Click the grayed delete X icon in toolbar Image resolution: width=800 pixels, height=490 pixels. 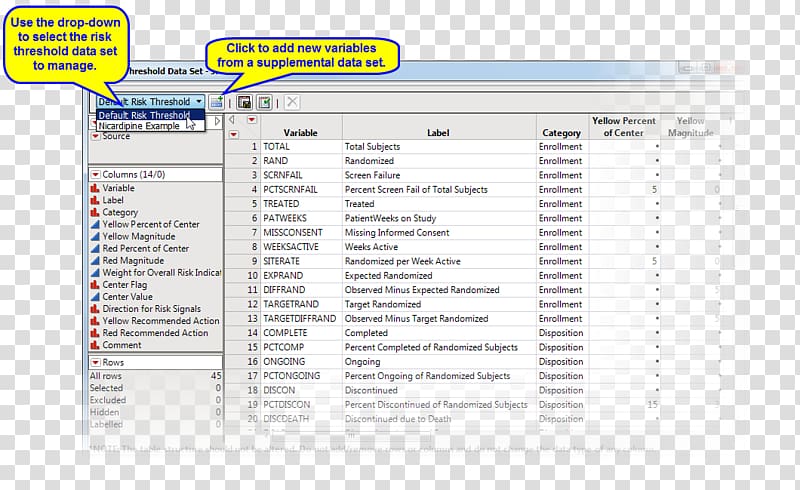click(292, 102)
